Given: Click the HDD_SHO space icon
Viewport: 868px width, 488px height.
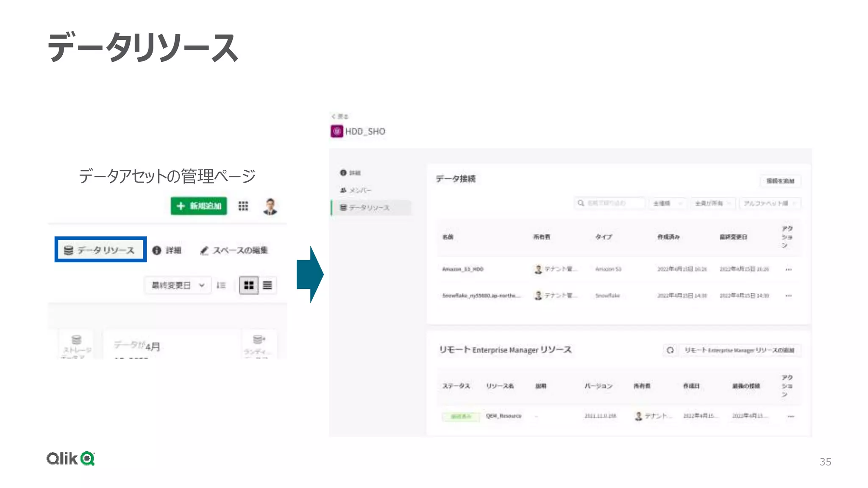Looking at the screenshot, I should (x=337, y=131).
